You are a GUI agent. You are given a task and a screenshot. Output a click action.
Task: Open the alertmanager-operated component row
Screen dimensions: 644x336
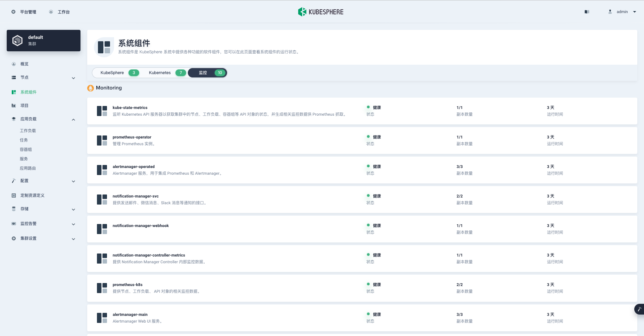click(x=362, y=170)
